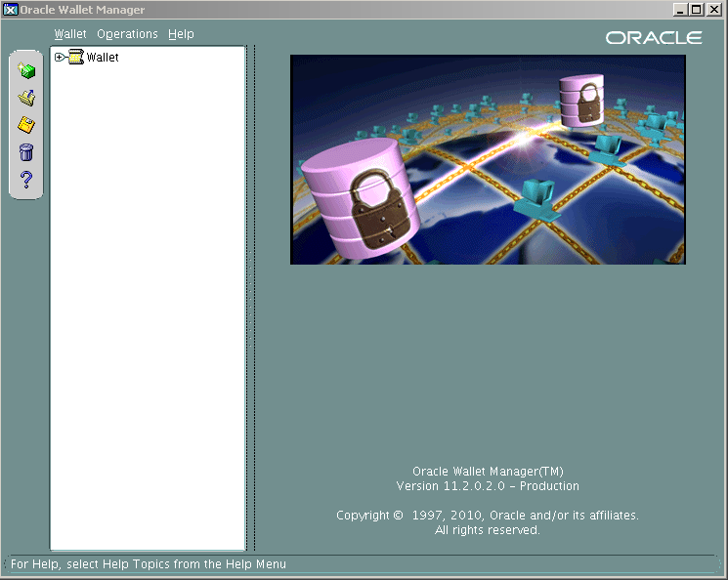Click the New wallet toolbar icon
Viewport: 728px width, 580px height.
[26, 70]
